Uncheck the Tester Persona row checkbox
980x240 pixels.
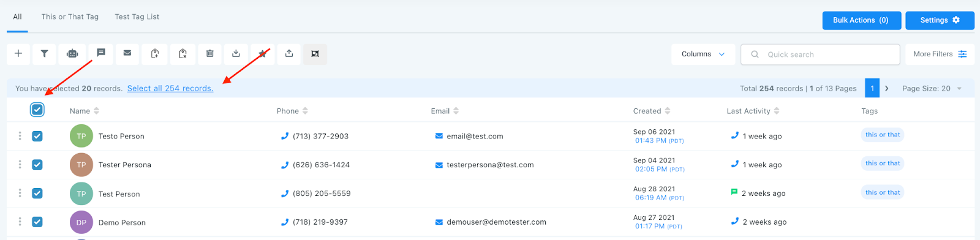point(37,165)
